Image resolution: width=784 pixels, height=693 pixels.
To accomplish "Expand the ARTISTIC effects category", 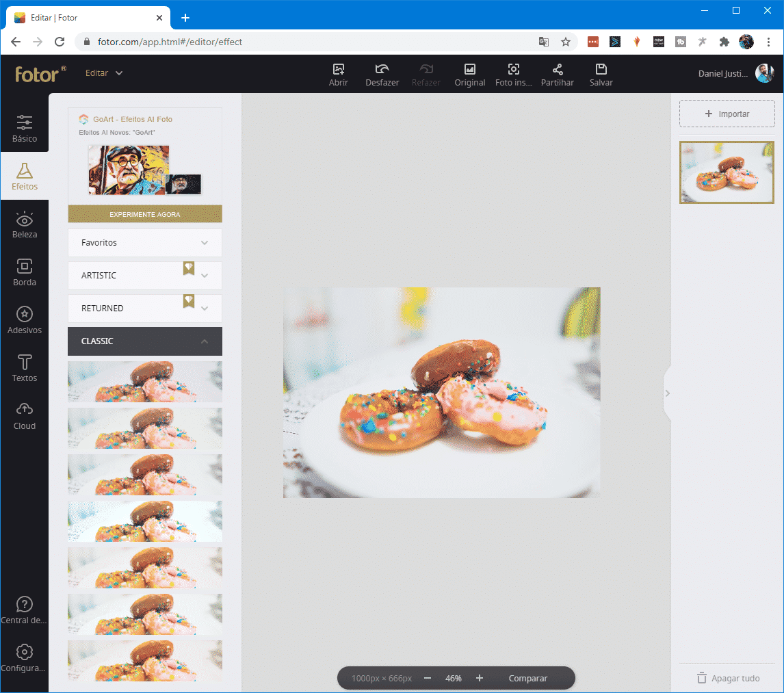I will 144,276.
